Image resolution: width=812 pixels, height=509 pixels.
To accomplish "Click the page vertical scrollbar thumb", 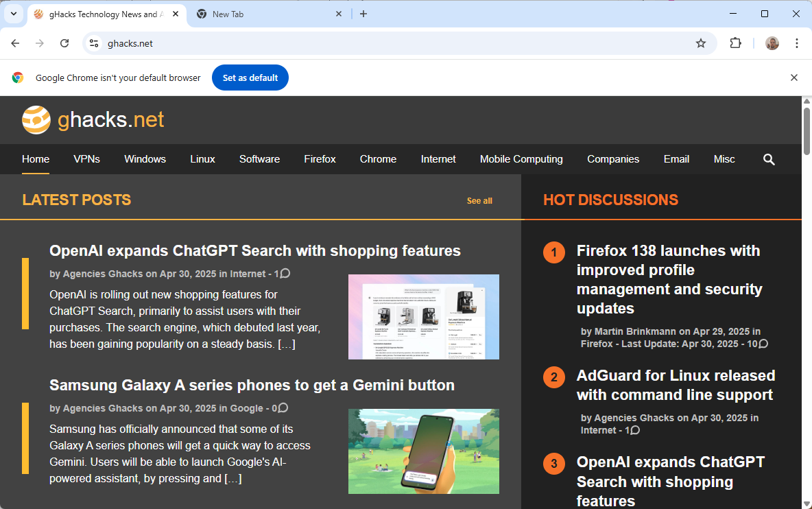I will [807, 130].
